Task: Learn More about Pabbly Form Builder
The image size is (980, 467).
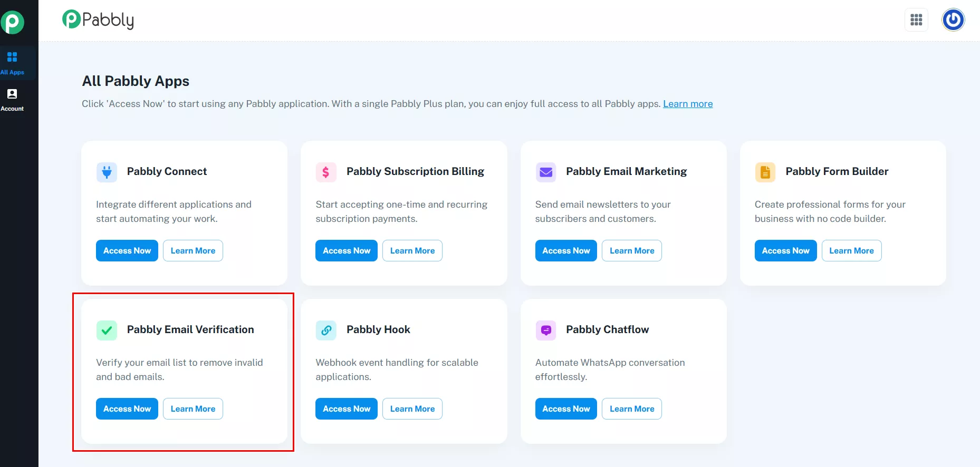Action: 851,250
